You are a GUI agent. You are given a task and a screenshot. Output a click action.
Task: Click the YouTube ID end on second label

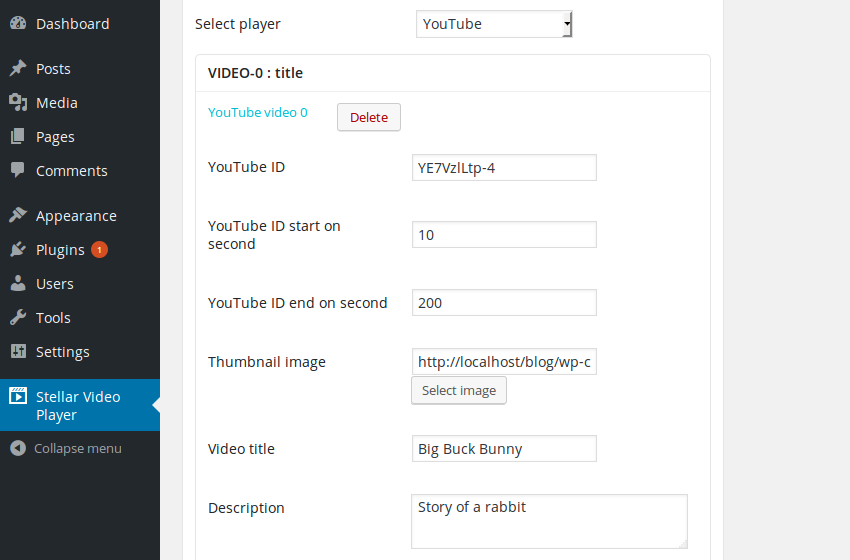pos(298,302)
